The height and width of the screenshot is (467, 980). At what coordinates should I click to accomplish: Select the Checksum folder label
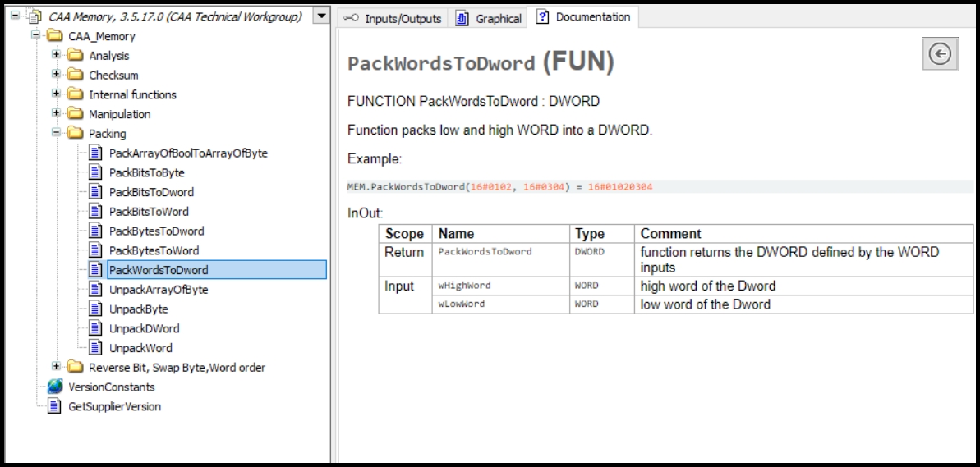pyautogui.click(x=113, y=75)
